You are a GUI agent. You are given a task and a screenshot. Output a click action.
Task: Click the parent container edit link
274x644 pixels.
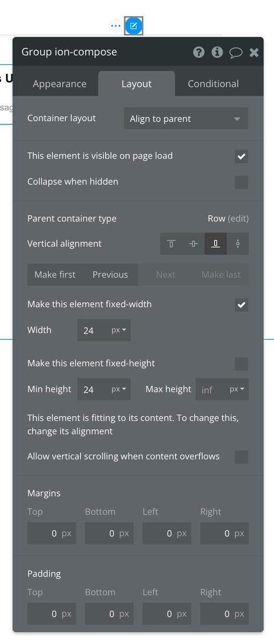coord(238,218)
